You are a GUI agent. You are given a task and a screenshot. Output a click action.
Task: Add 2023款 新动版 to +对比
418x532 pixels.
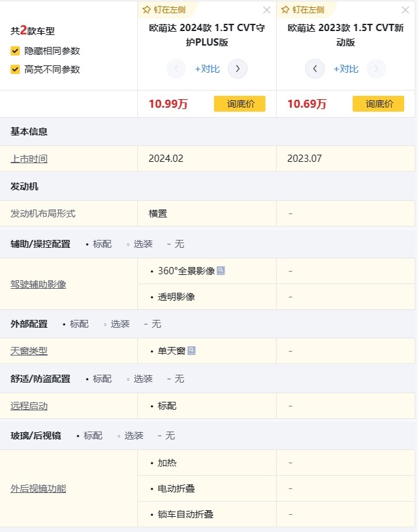pyautogui.click(x=346, y=69)
